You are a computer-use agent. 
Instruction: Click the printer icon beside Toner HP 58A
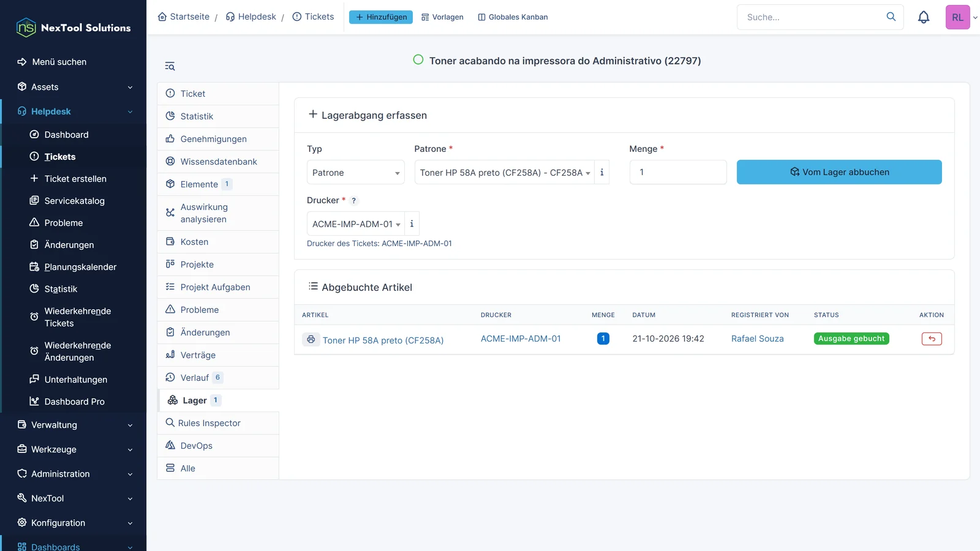click(x=311, y=339)
